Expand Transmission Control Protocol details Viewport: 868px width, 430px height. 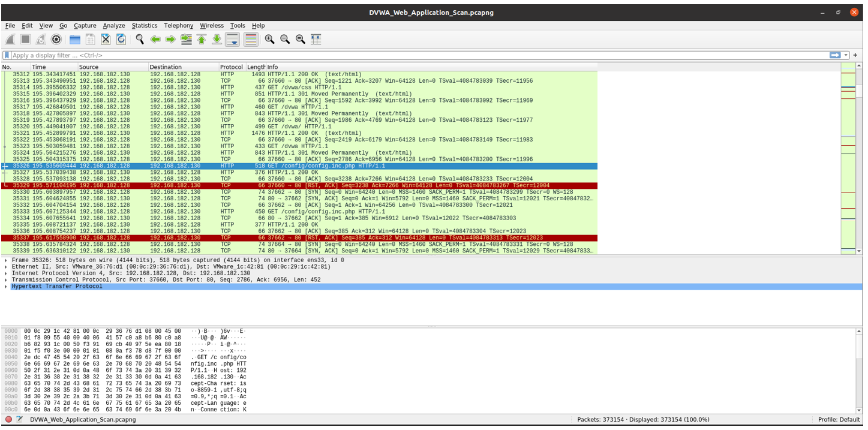pyautogui.click(x=6, y=280)
